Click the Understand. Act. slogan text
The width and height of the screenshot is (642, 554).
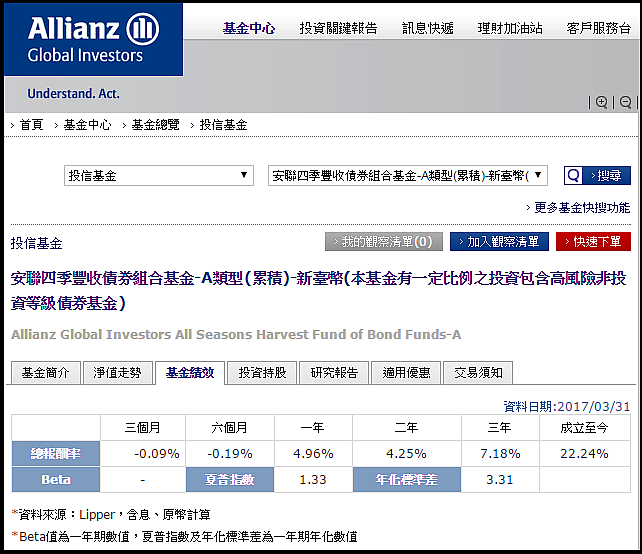pyautogui.click(x=74, y=94)
